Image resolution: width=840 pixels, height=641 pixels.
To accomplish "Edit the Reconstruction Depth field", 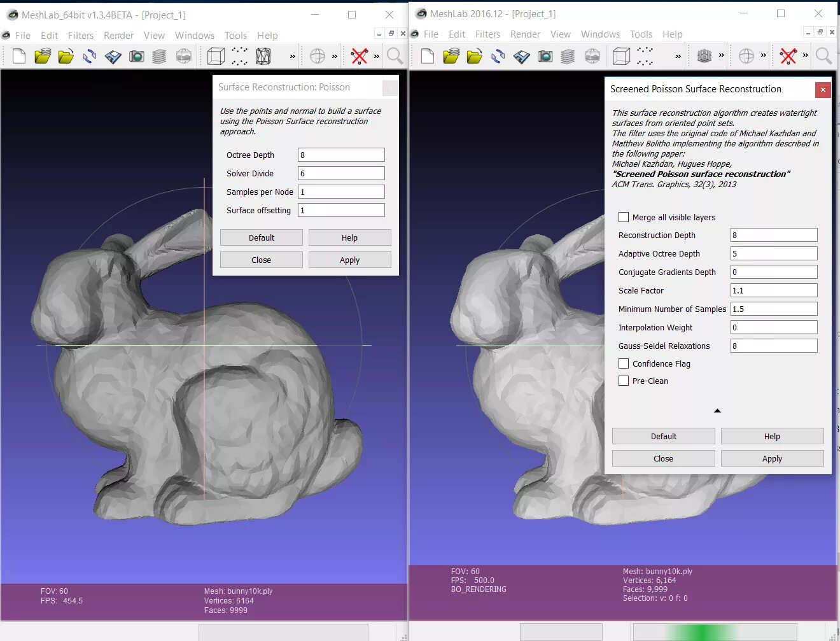I will (774, 235).
